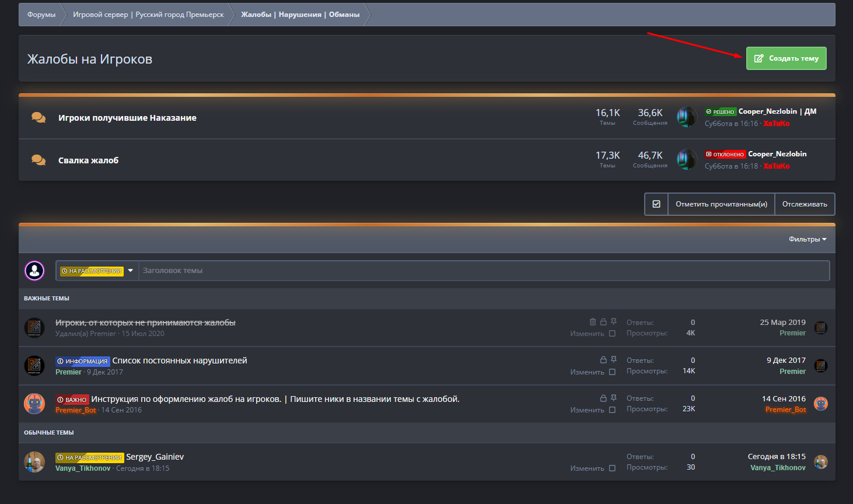Click the user avatar icon beside title field
This screenshot has width=853, height=504.
click(34, 271)
